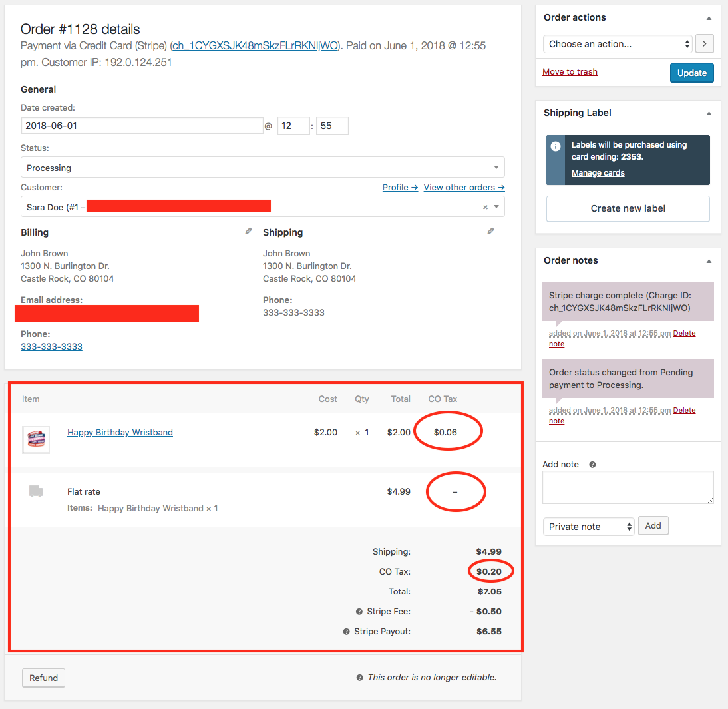Open the Happy Birthday Wristband product link

[120, 432]
